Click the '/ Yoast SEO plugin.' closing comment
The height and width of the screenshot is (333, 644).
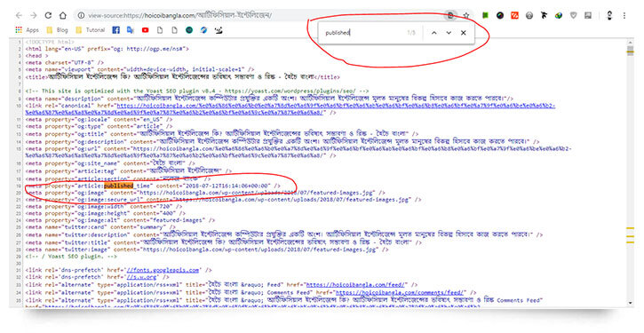(x=71, y=257)
